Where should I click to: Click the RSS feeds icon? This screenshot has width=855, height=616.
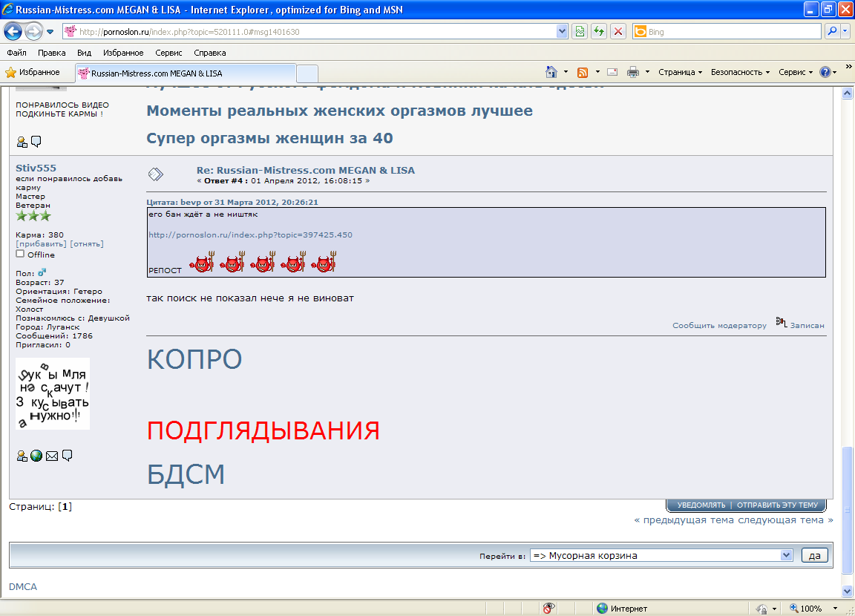tap(583, 72)
